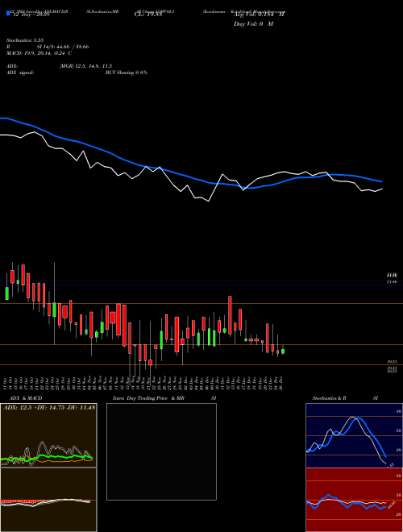The width and height of the screenshot is (403, 532).
Task: Open the blue-background Stochastics mini chart
Action: click(x=354, y=435)
